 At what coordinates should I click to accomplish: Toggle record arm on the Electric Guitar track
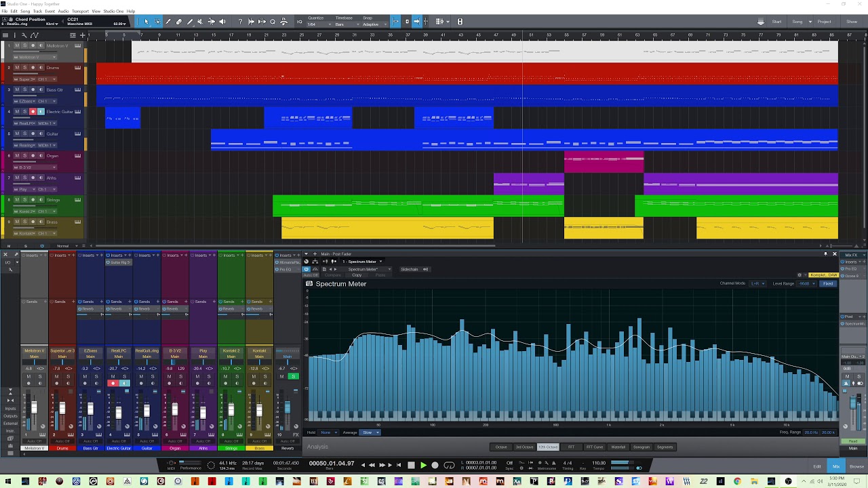33,112
